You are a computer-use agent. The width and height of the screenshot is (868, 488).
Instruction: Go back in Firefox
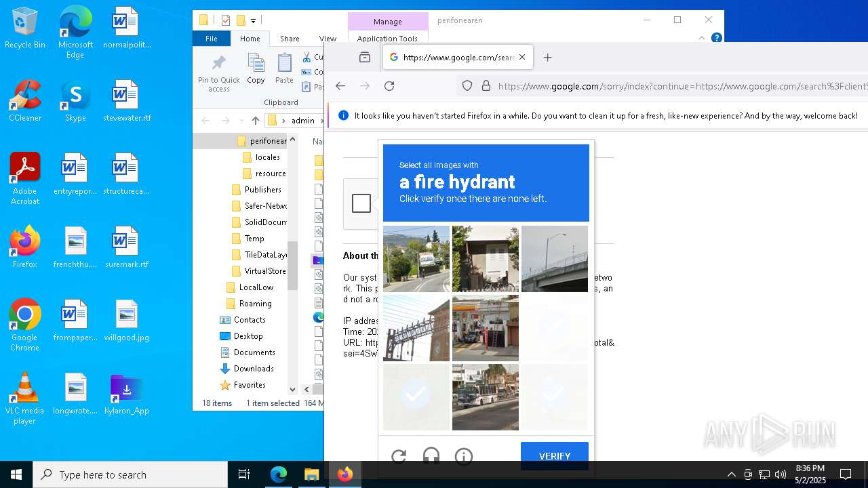point(340,86)
